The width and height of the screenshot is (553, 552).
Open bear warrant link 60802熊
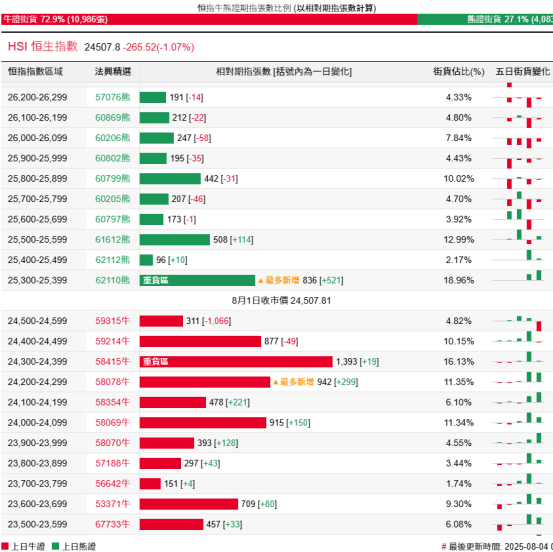click(113, 158)
